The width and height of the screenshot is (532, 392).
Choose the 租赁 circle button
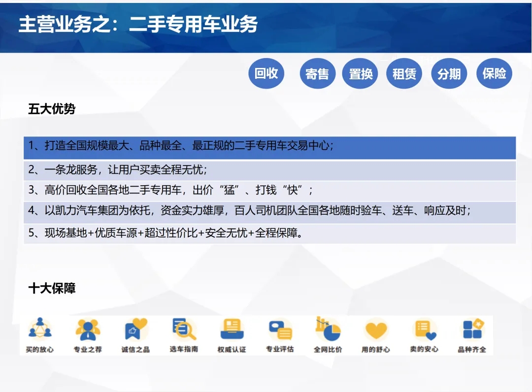(404, 74)
